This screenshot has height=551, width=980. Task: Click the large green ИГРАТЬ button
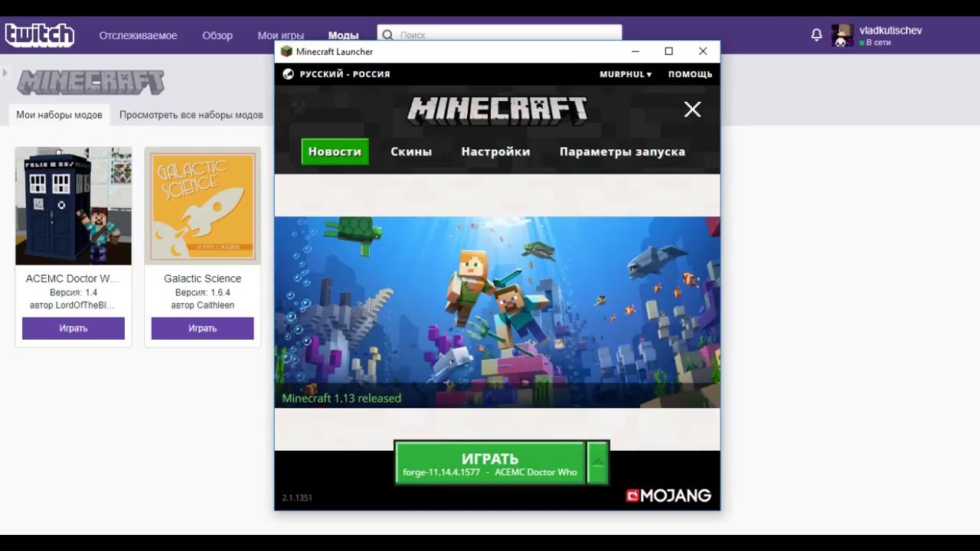pos(490,463)
